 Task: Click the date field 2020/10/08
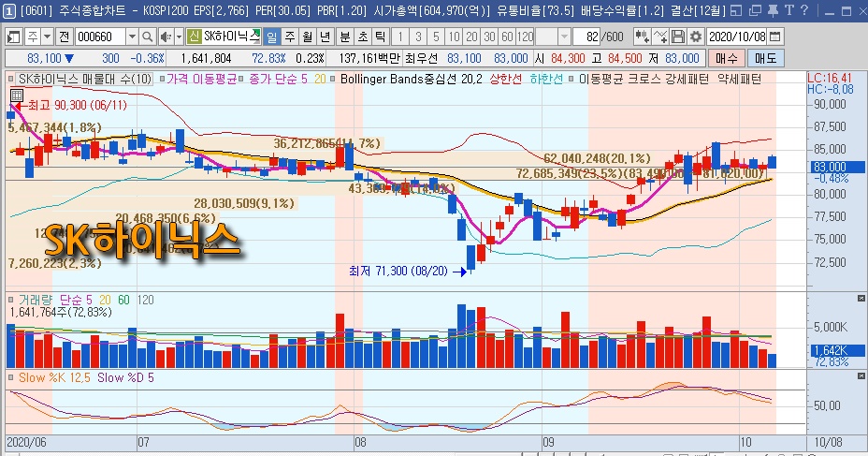(x=737, y=37)
